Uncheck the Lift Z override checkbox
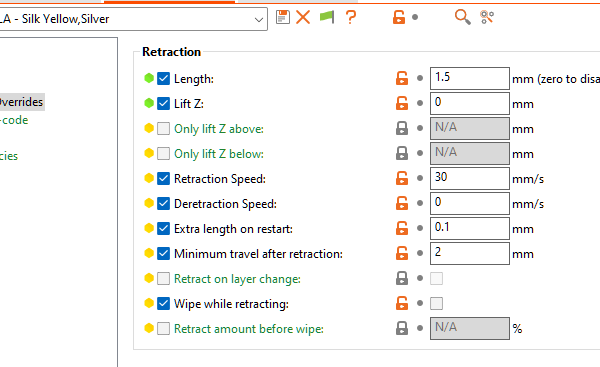The width and height of the screenshot is (600, 367). click(x=163, y=103)
